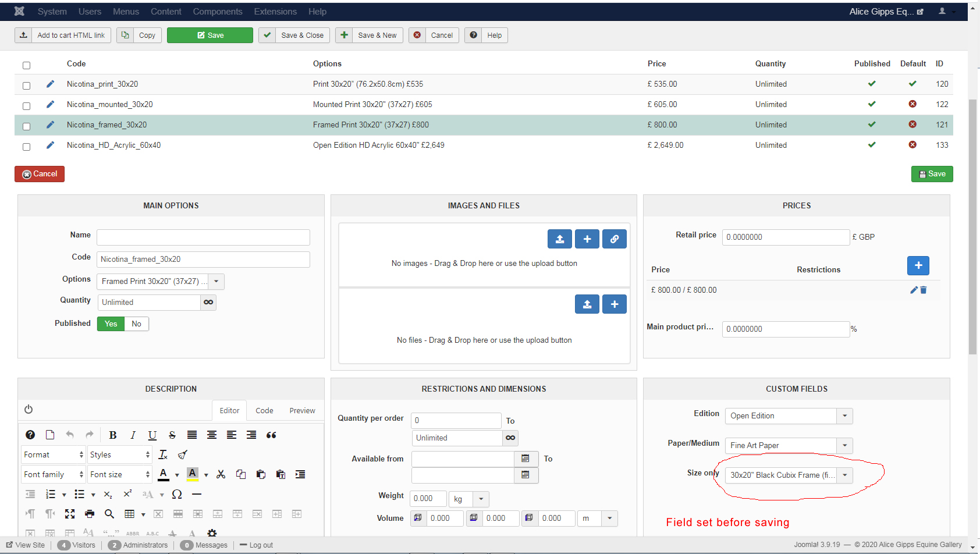Open View Site link in the status bar
The width and height of the screenshot is (980, 554).
26,545
